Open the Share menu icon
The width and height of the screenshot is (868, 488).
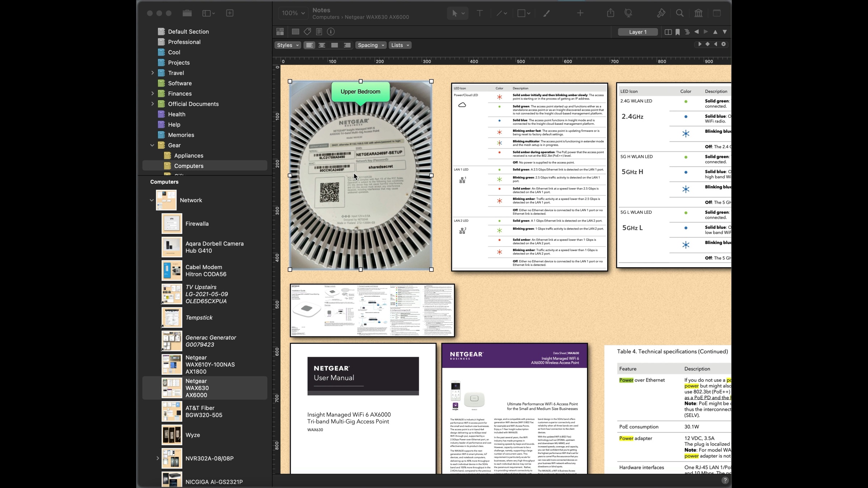point(610,13)
